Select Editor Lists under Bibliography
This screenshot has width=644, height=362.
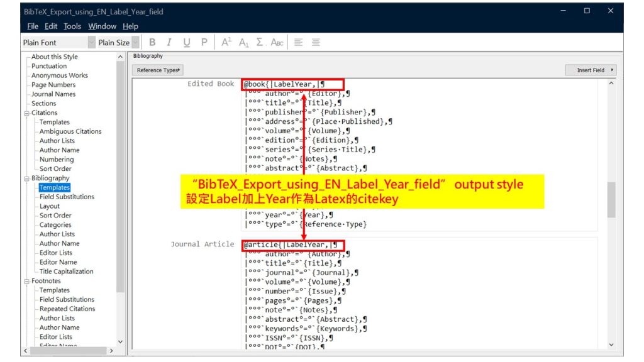(56, 253)
